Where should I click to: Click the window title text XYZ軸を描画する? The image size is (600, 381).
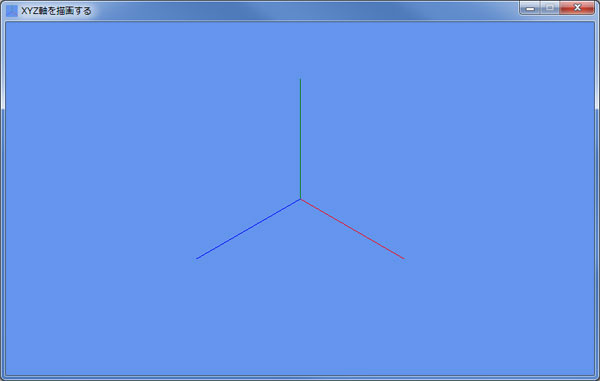pos(56,11)
